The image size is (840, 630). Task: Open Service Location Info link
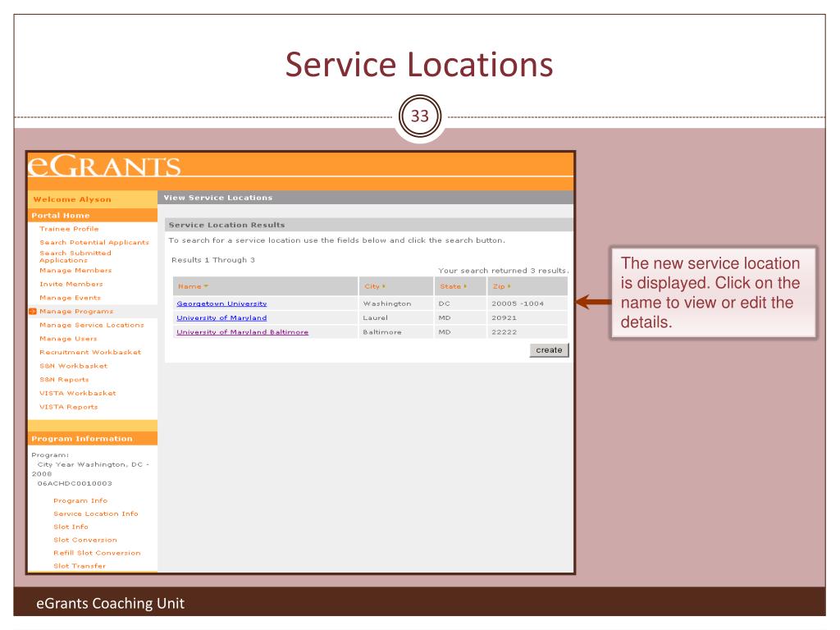point(96,514)
